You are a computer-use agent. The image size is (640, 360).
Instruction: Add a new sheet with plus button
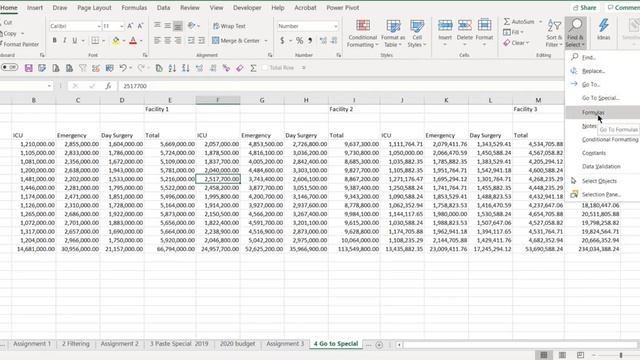(x=379, y=345)
